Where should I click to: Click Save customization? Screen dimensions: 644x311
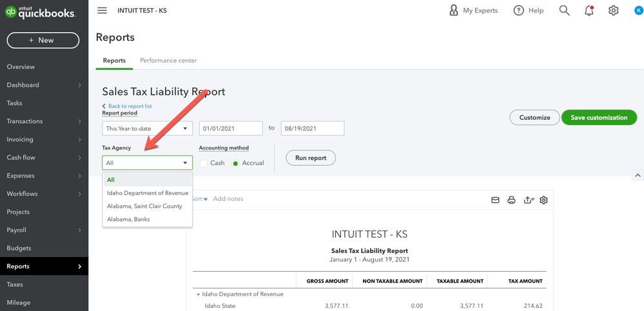[x=599, y=117]
